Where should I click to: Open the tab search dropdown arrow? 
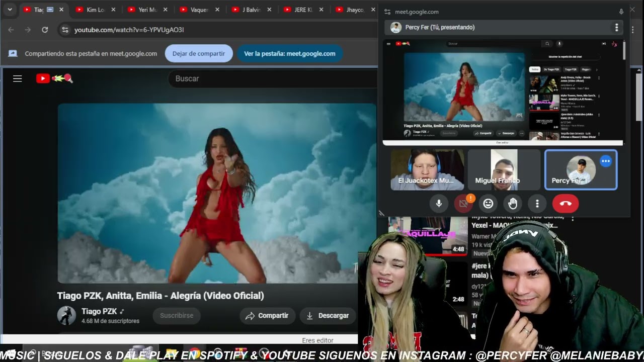(x=10, y=10)
